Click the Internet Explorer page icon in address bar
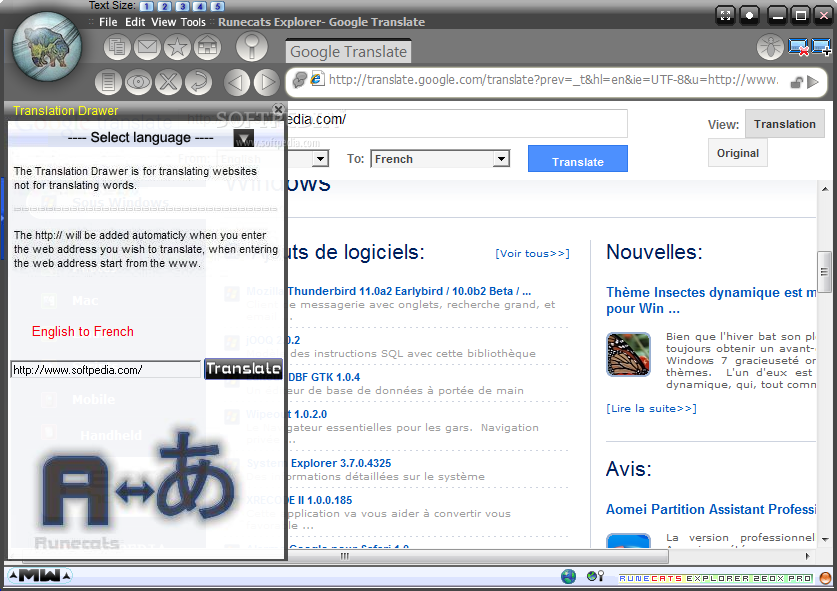This screenshot has width=837, height=591. pyautogui.click(x=317, y=79)
